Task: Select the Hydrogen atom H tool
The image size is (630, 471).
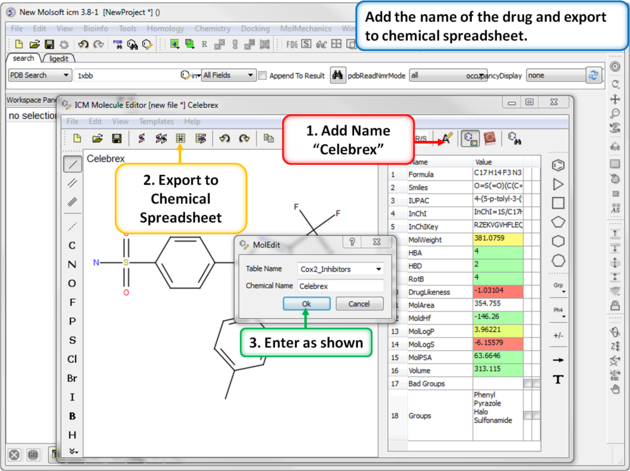Action: click(72, 435)
